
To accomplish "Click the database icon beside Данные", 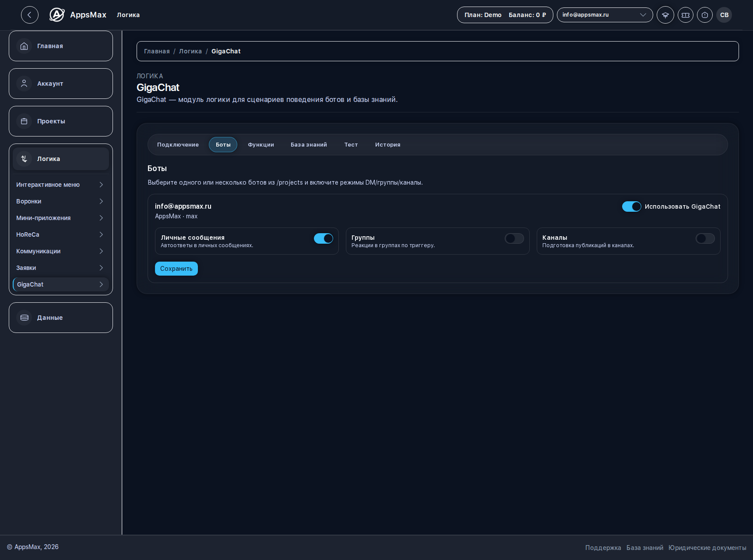I will (24, 318).
